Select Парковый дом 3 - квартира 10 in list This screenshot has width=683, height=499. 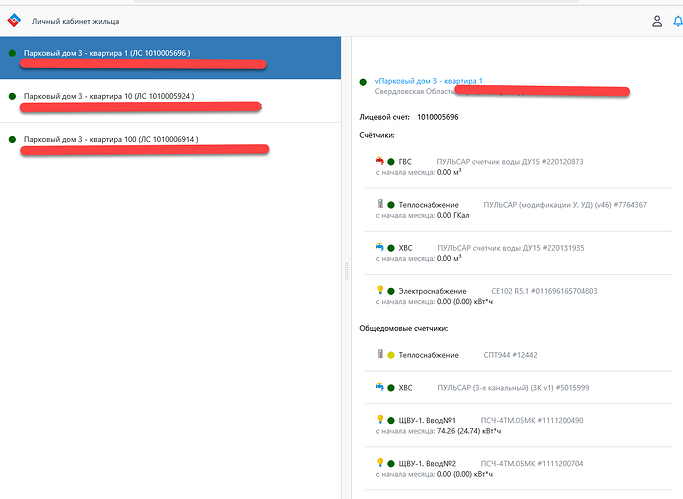pos(109,96)
